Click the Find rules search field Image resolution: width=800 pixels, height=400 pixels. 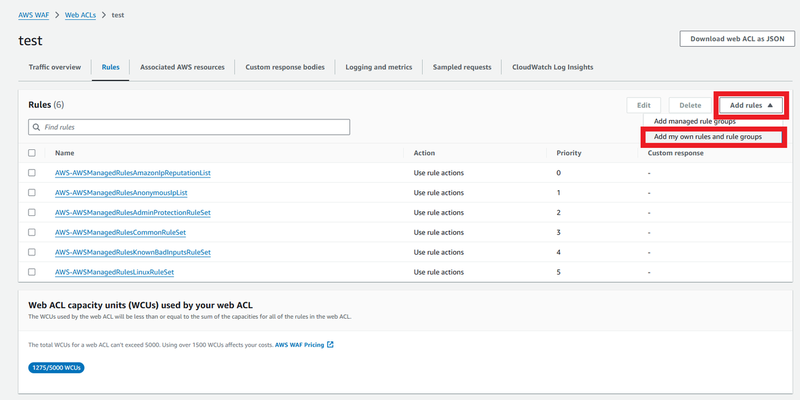tap(189, 127)
